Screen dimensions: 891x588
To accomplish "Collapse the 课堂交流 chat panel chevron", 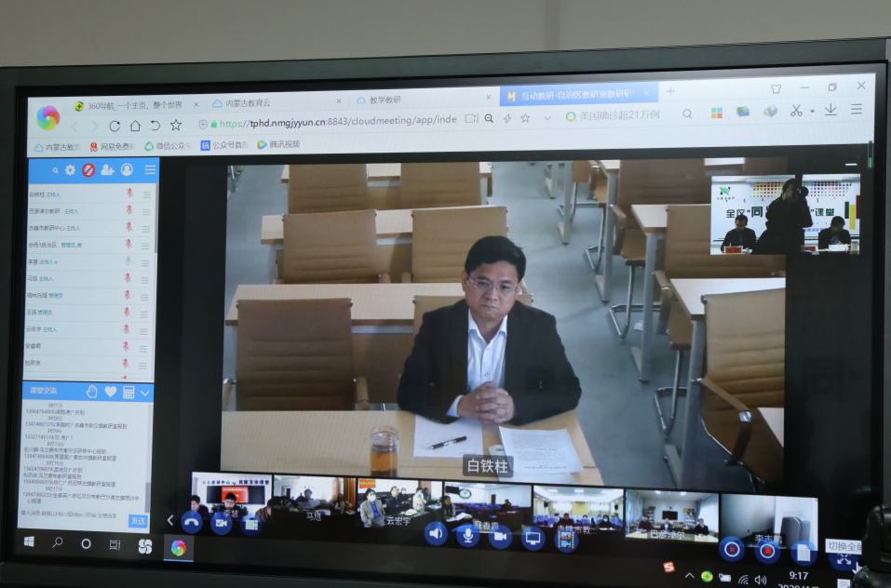I will point(145,393).
